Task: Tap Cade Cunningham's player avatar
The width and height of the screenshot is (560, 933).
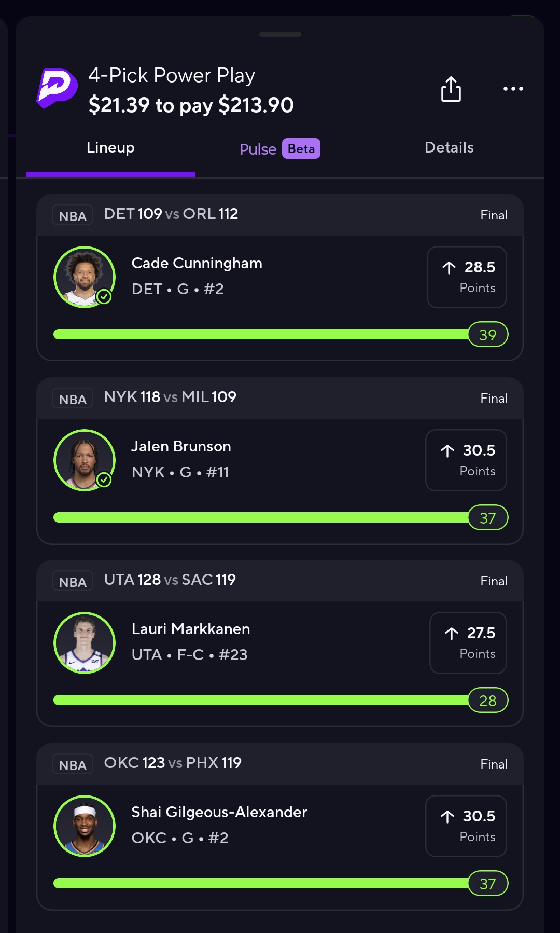Action: pyautogui.click(x=84, y=277)
